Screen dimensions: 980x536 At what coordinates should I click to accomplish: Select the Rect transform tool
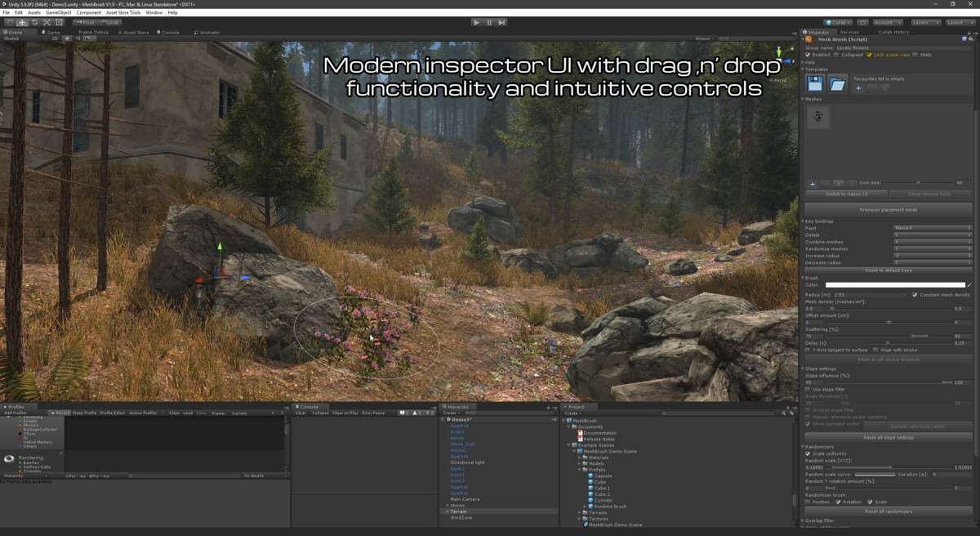tap(59, 22)
